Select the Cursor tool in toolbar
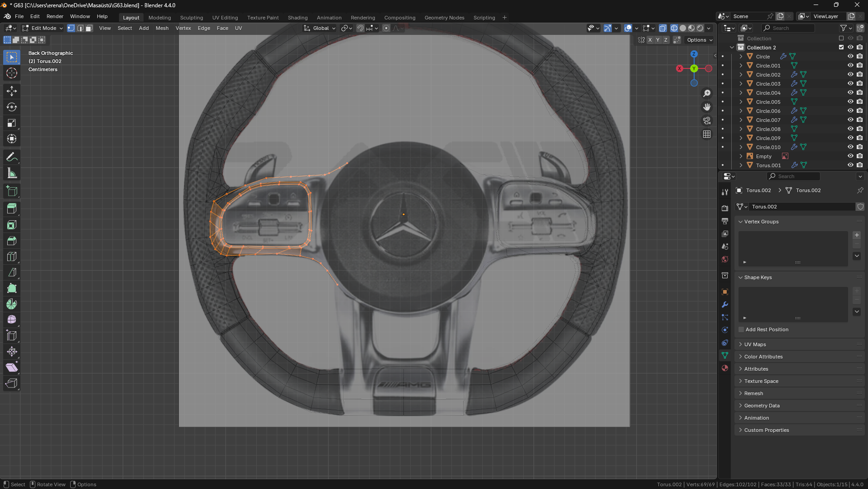868x489 pixels. pyautogui.click(x=12, y=73)
